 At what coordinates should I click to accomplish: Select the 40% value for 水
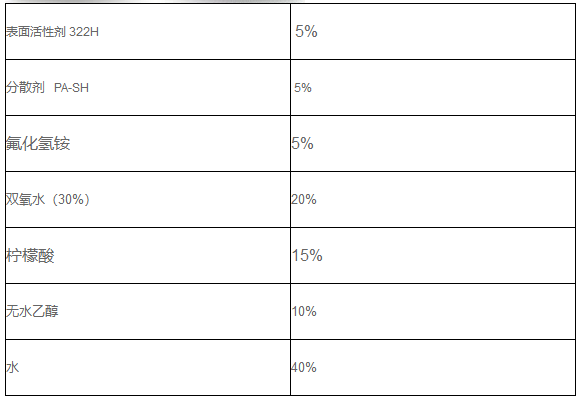(304, 368)
